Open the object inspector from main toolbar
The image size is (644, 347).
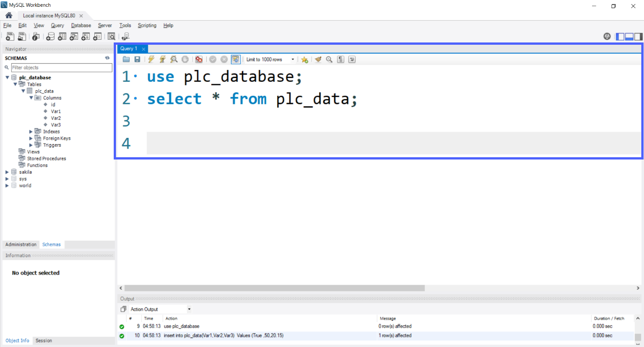(x=36, y=37)
